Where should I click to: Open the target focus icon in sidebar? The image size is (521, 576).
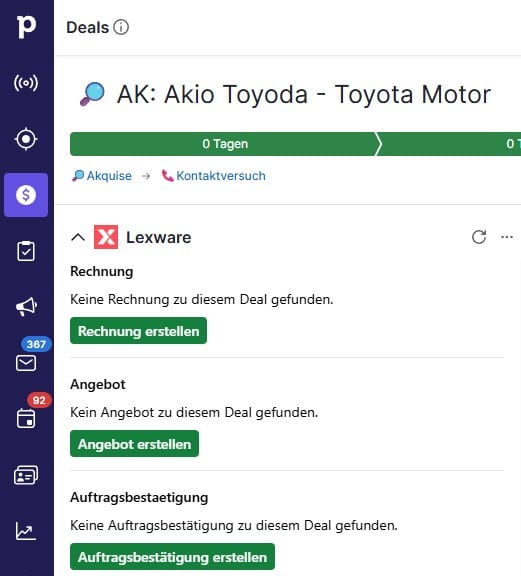coord(26,139)
